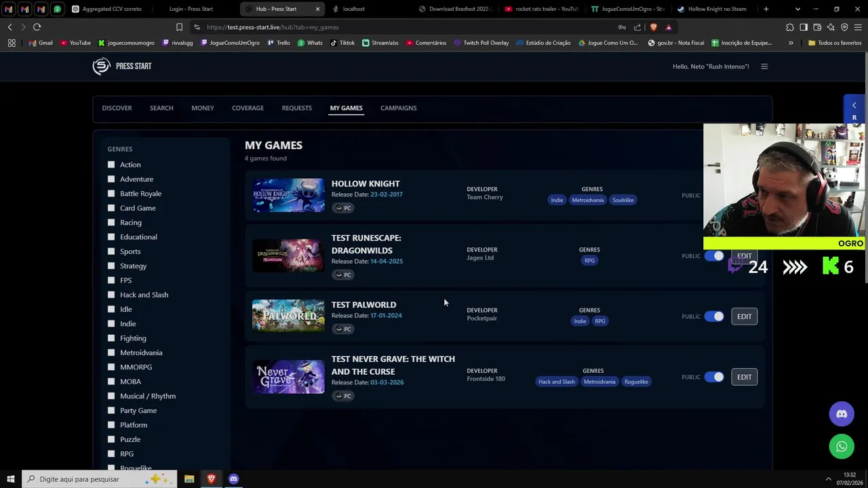This screenshot has height=488, width=868.
Task: Click the Press Start logo
Action: pyautogui.click(x=122, y=66)
